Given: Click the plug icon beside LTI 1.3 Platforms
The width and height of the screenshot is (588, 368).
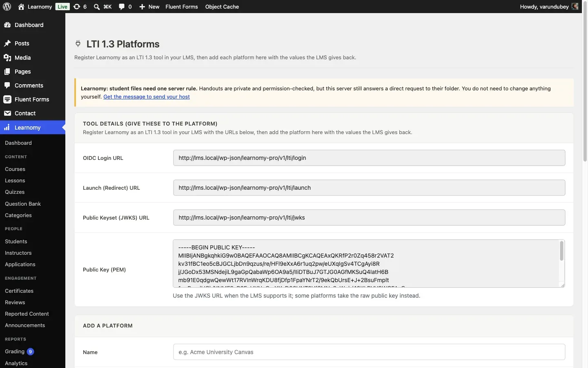Looking at the screenshot, I should pyautogui.click(x=78, y=43).
